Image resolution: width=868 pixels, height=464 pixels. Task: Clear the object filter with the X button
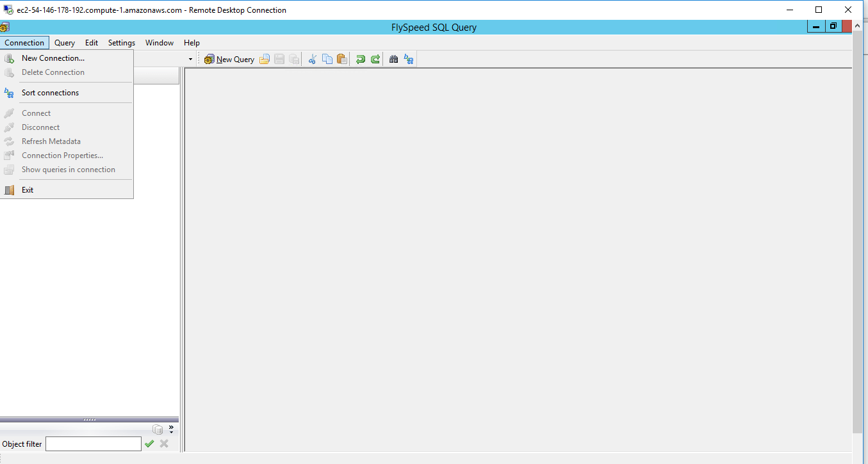[164, 444]
